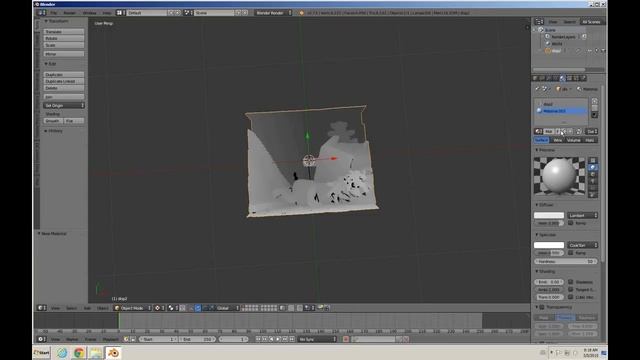The height and width of the screenshot is (360, 640).
Task: Select sphere preview type icon
Action: click(593, 167)
